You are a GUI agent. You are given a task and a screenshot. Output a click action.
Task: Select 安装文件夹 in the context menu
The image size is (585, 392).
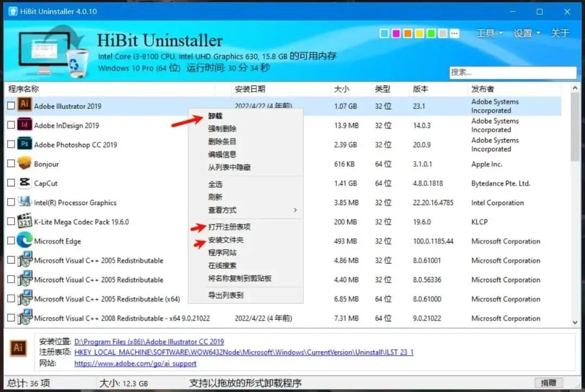pos(226,240)
